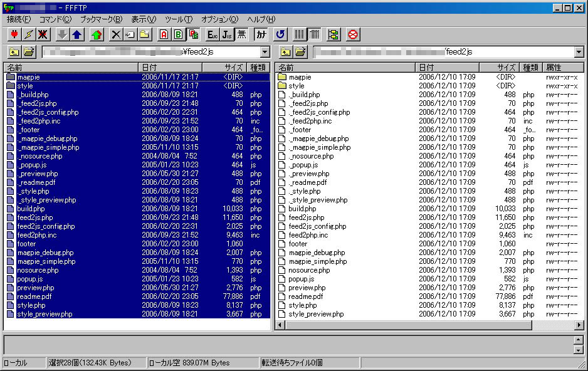
Task: Click the black X Delete icon
Action: [x=116, y=34]
